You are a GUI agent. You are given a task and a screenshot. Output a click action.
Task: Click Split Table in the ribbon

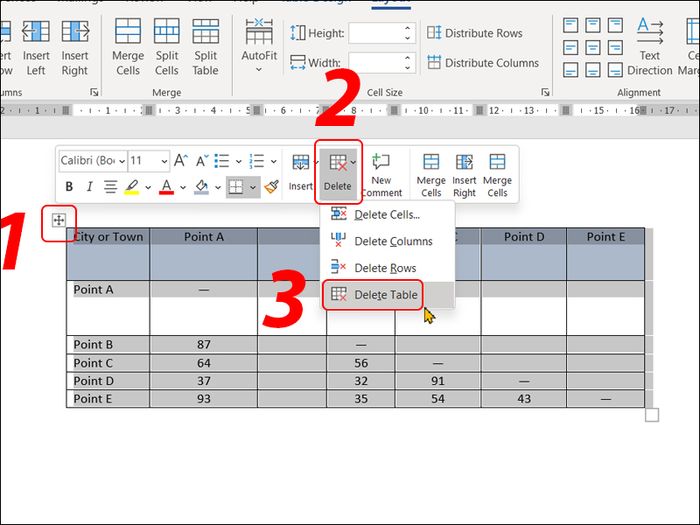pos(205,47)
